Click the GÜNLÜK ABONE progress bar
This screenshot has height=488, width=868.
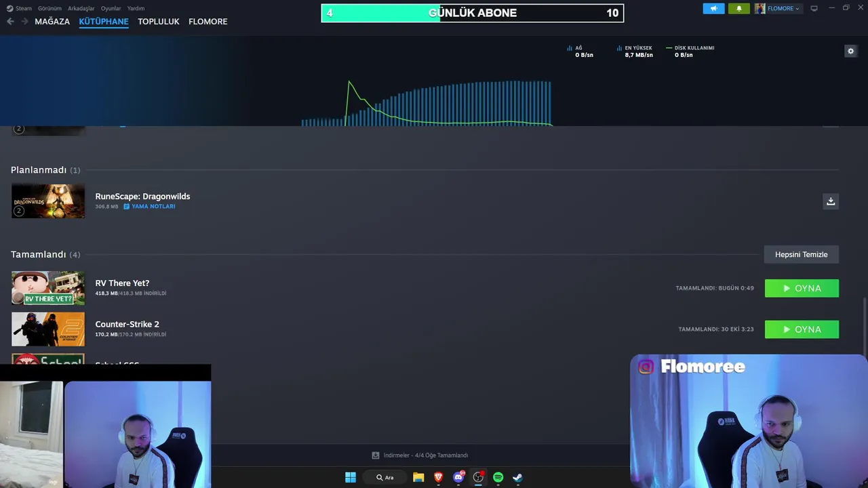coord(473,13)
